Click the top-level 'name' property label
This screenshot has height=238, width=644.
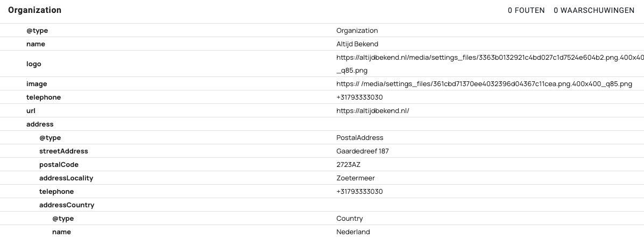[36, 44]
